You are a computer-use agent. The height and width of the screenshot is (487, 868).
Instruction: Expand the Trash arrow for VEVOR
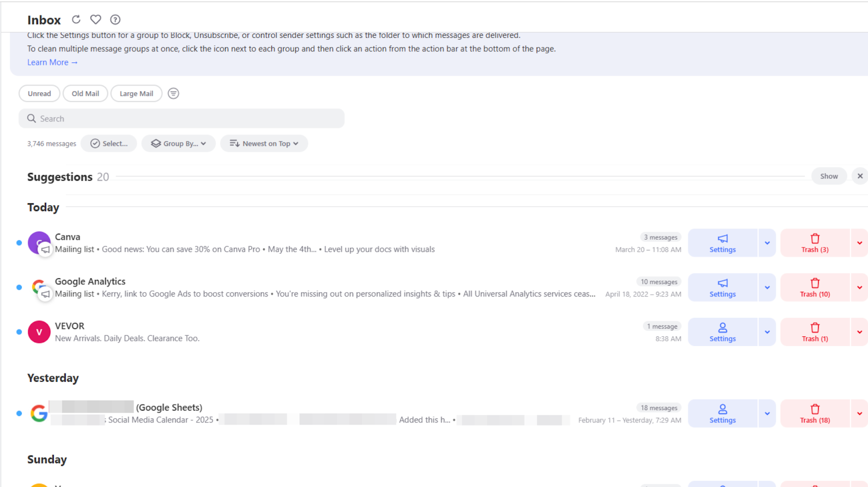[x=859, y=331]
